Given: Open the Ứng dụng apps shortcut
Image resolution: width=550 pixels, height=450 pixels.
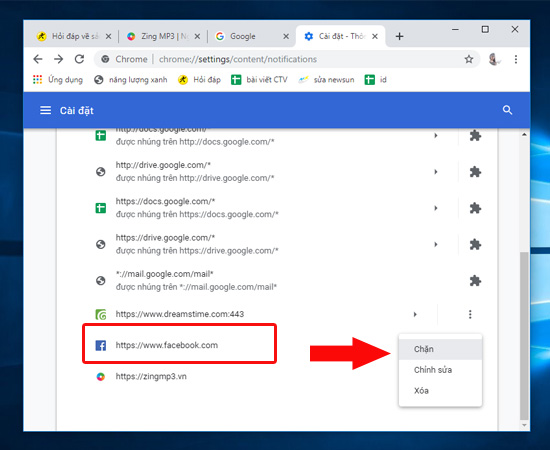Looking at the screenshot, I should 58,80.
